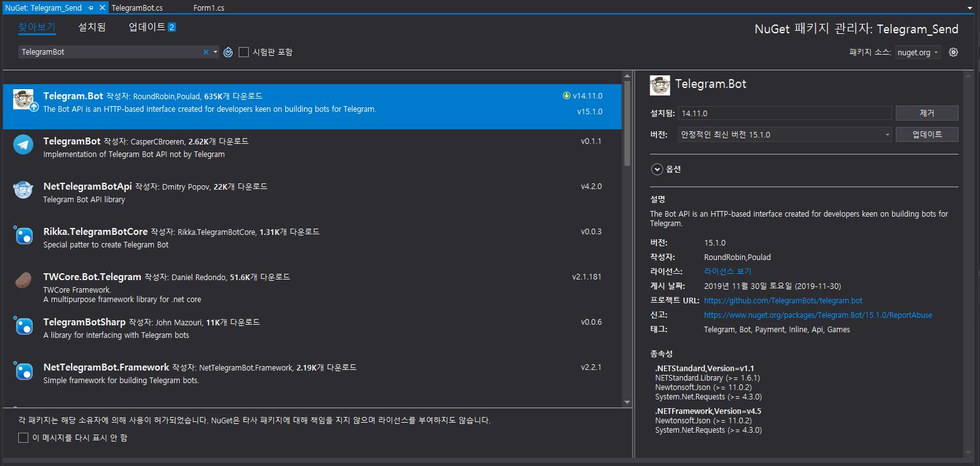
Task: Toggle 시험판 포함 checkbox
Action: (244, 52)
